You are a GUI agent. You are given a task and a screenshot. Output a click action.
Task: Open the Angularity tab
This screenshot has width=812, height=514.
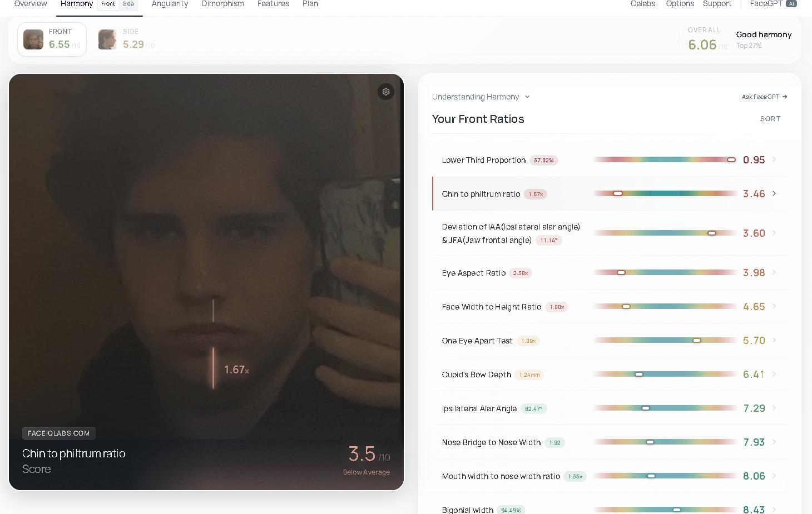(x=170, y=4)
